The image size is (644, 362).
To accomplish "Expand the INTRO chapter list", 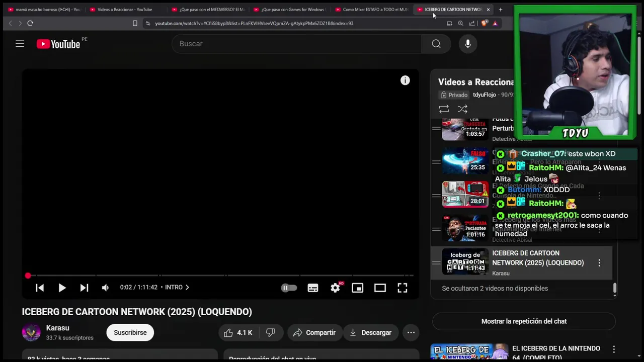I will (x=177, y=287).
